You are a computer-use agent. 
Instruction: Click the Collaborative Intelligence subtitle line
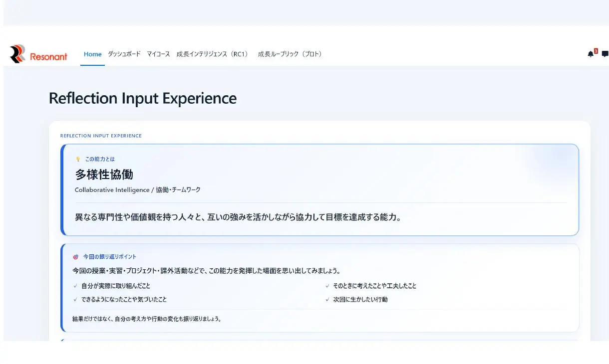138,190
